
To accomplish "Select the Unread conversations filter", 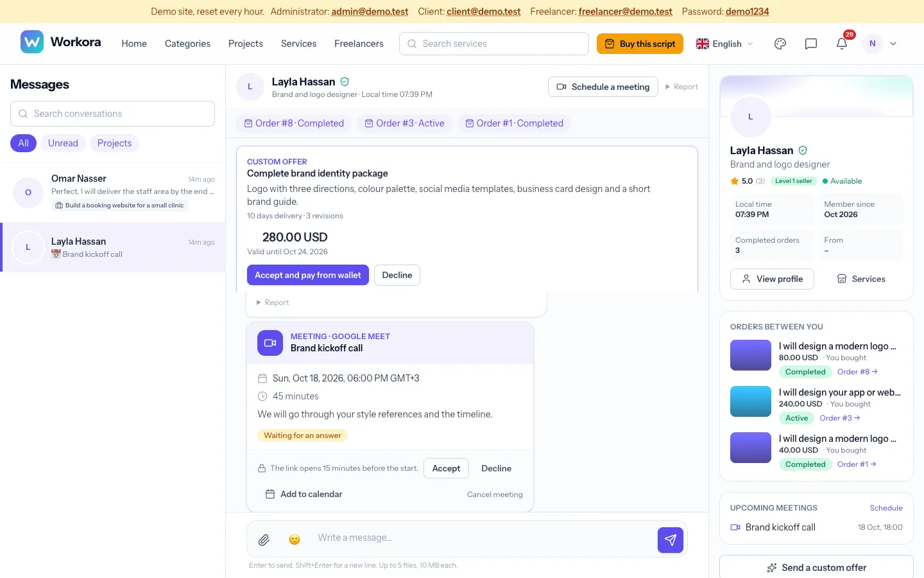I will coord(63,143).
